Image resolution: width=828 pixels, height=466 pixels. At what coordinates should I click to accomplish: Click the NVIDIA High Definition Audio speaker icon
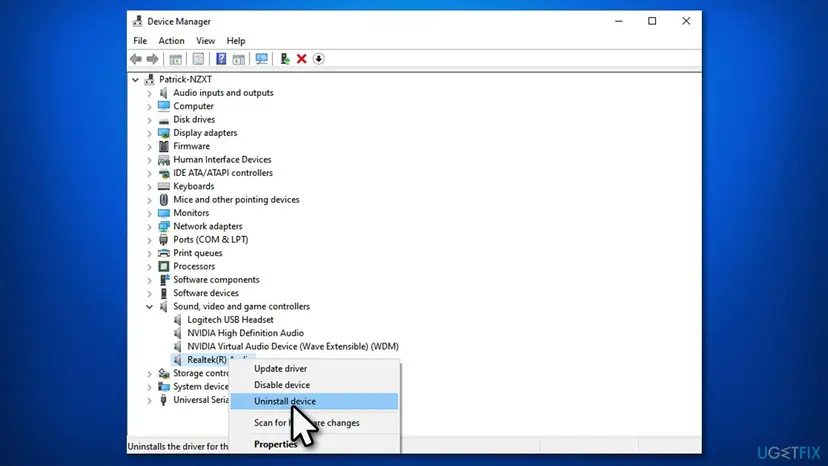pyautogui.click(x=178, y=333)
